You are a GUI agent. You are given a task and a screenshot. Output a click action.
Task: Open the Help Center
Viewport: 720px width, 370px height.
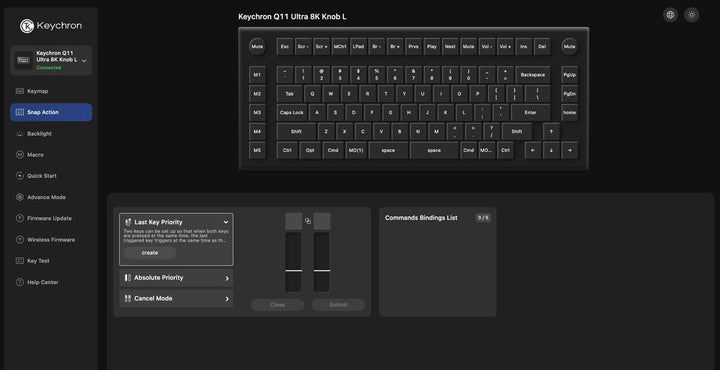click(51, 282)
